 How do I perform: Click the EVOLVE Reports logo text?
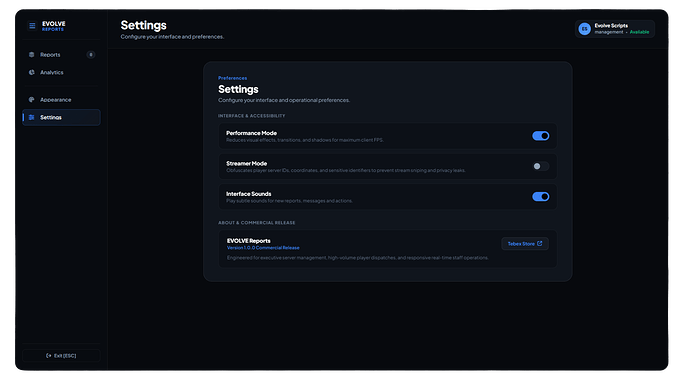pyautogui.click(x=54, y=26)
